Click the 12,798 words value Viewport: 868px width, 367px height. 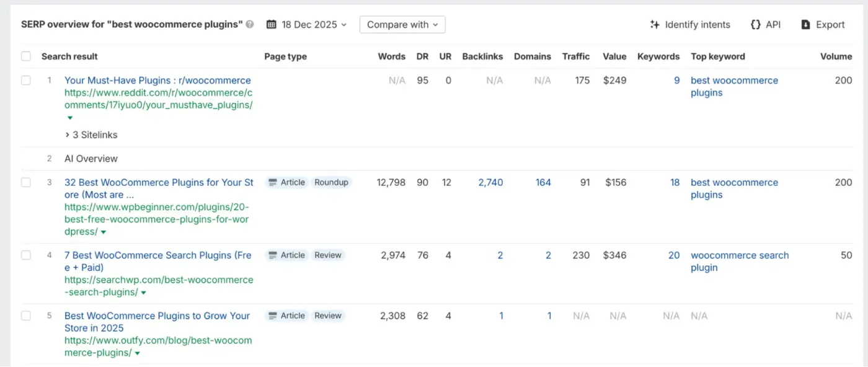[x=391, y=182]
